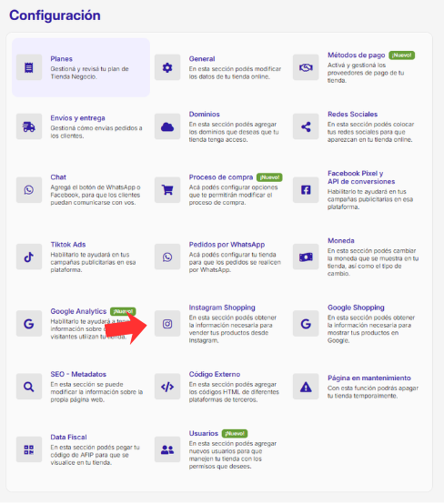The width and height of the screenshot is (444, 504).
Task: Open the Instagram Shopping camera icon
Action: coord(167,324)
